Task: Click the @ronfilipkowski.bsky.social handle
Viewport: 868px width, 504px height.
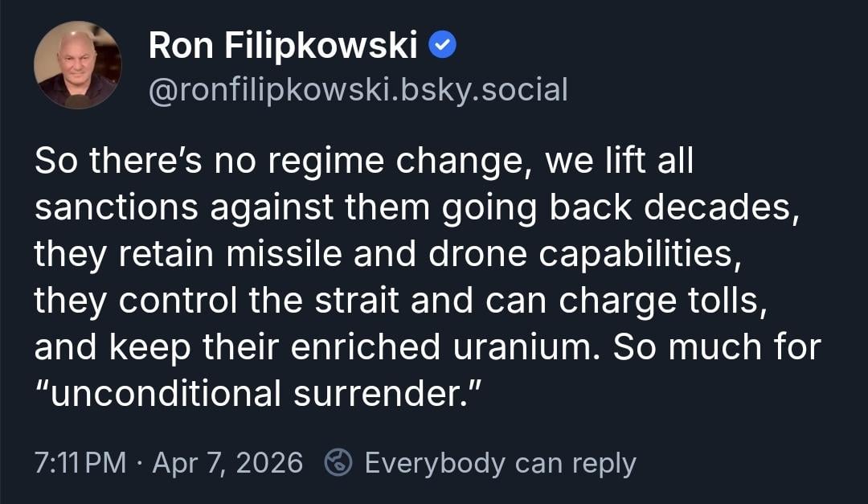Action: click(358, 89)
